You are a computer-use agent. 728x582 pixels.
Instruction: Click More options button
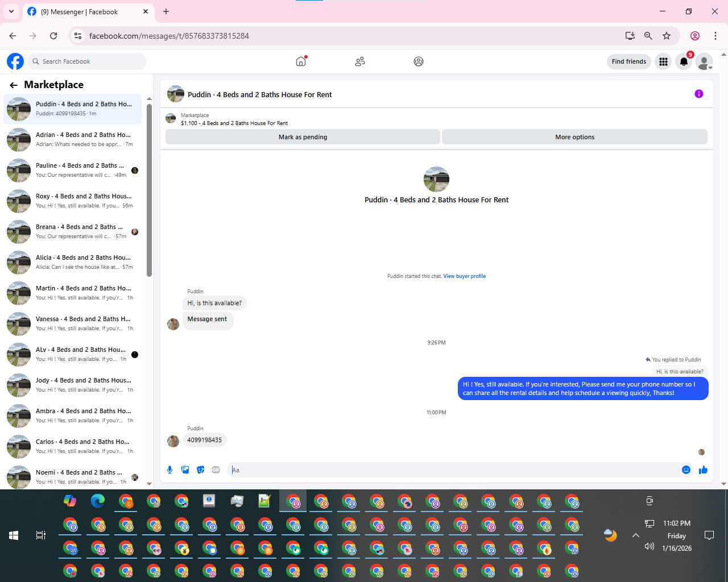tap(574, 137)
